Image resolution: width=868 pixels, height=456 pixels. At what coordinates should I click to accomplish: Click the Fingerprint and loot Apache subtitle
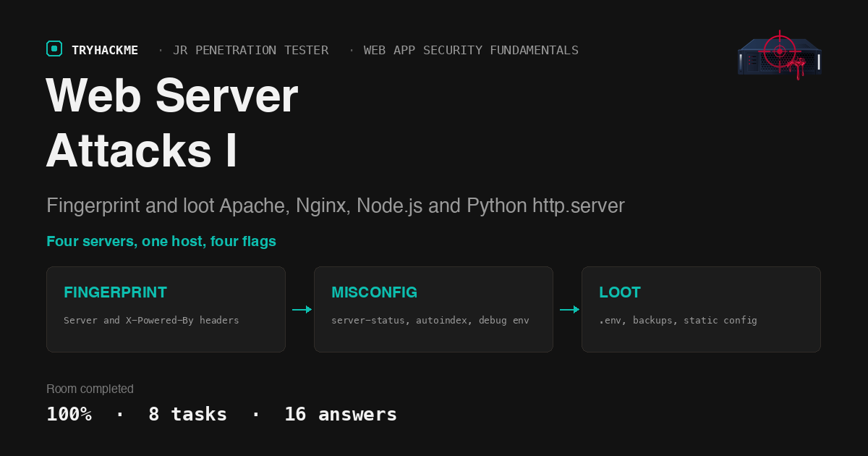(x=336, y=206)
